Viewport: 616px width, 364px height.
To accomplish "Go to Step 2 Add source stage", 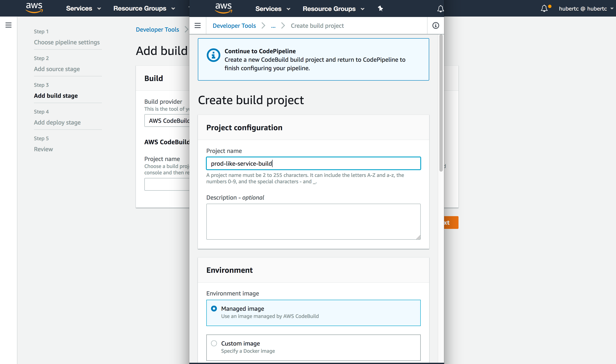I will pos(57,69).
